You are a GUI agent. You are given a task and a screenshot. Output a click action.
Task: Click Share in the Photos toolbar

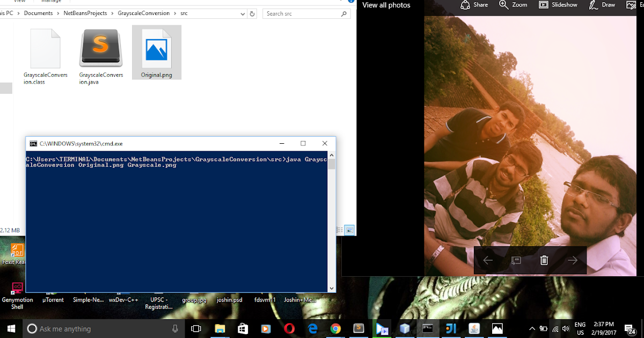(474, 5)
